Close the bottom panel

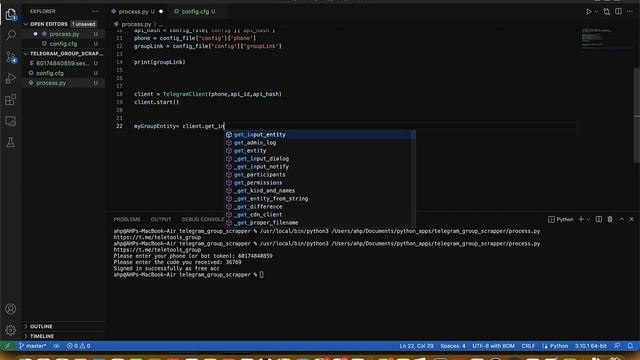[x=631, y=219]
